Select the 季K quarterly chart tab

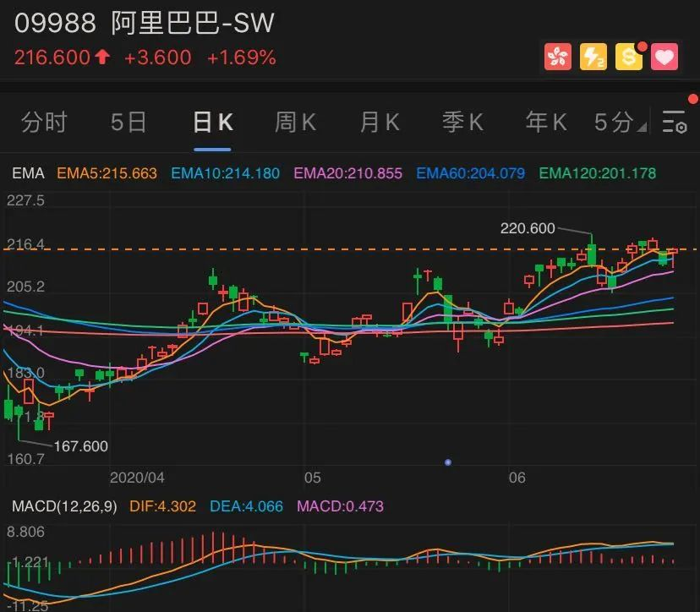(x=463, y=122)
